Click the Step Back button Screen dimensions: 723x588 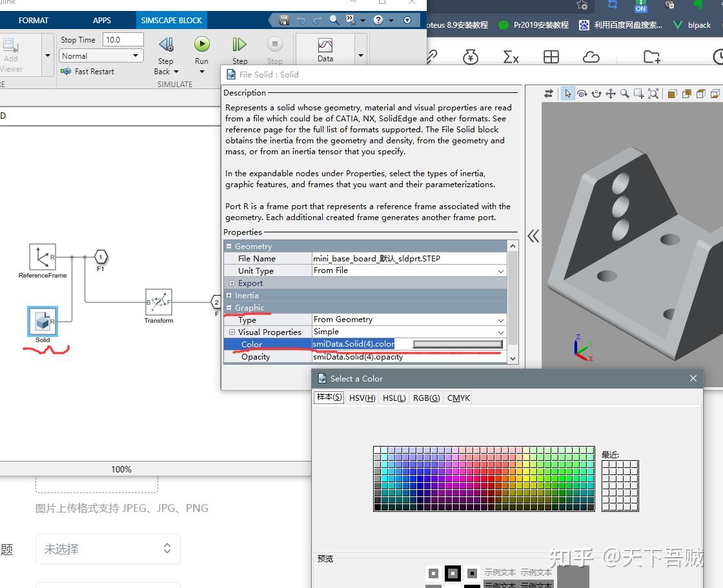(x=166, y=49)
